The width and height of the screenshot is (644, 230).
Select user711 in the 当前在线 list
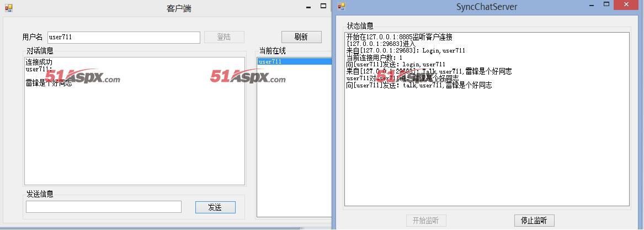(294, 62)
